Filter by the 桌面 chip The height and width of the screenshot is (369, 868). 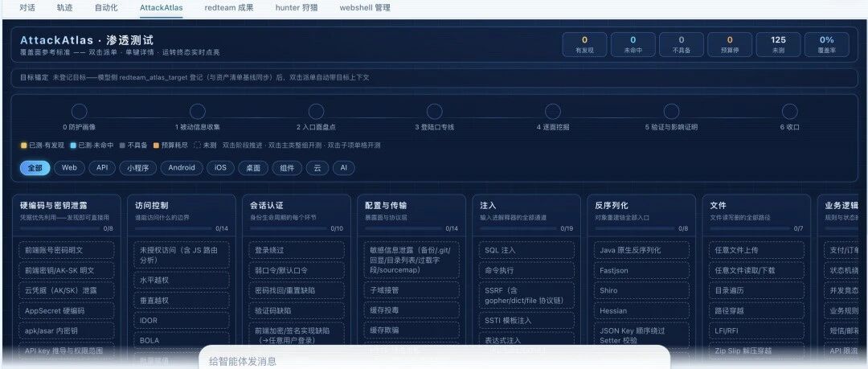(x=253, y=168)
